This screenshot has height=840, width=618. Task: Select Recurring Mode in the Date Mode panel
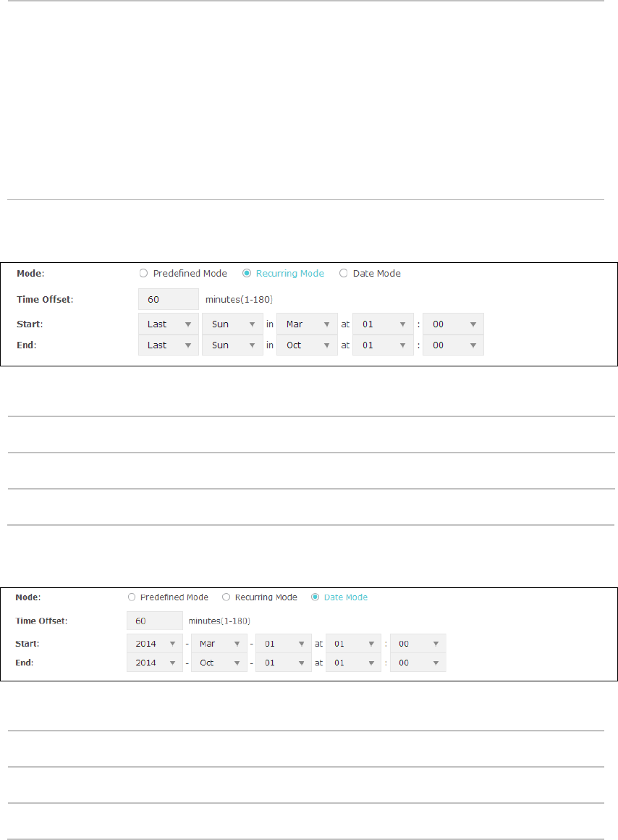pos(226,597)
